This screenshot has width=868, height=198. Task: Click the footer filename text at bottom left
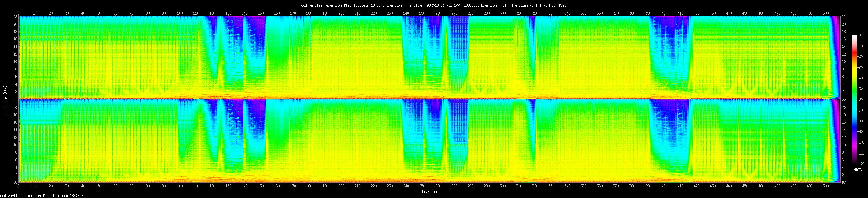pos(42,196)
